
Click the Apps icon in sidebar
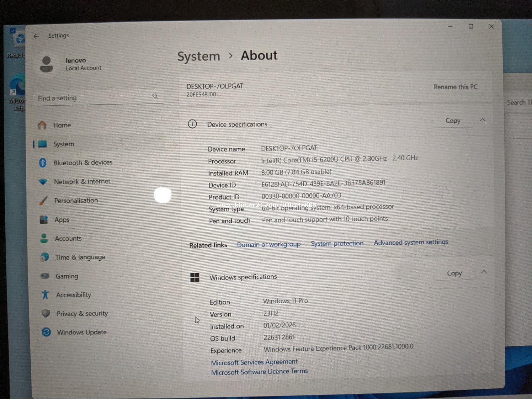pos(44,220)
